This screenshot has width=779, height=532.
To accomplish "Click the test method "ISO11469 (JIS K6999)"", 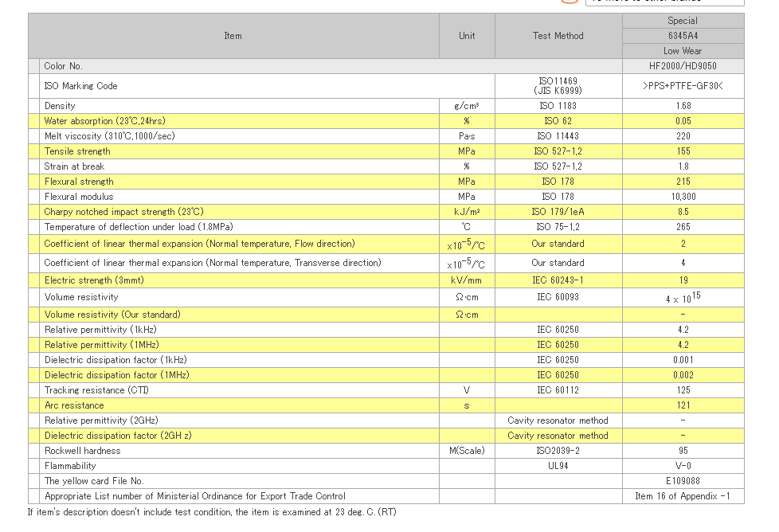I will pyautogui.click(x=558, y=86).
